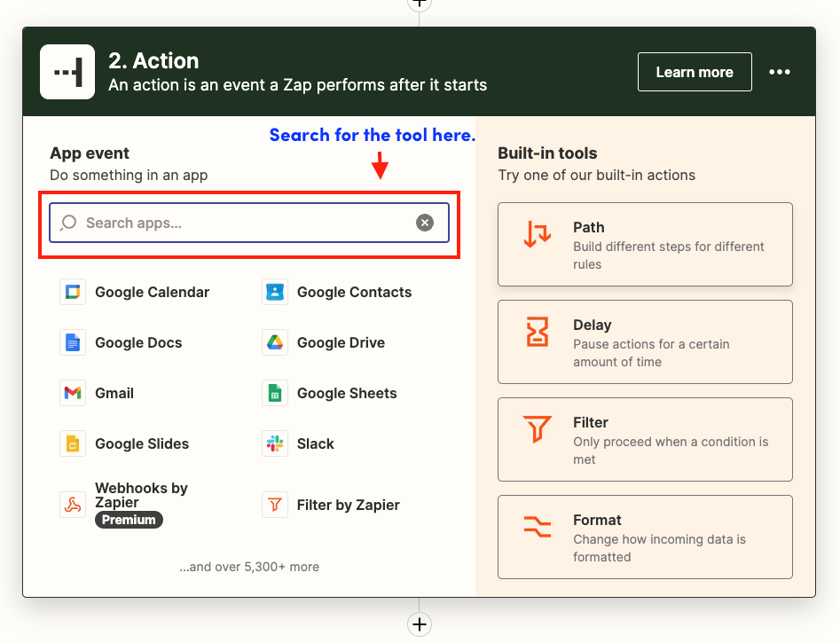
Task: Open the Delay built-in tool card
Action: tap(645, 341)
